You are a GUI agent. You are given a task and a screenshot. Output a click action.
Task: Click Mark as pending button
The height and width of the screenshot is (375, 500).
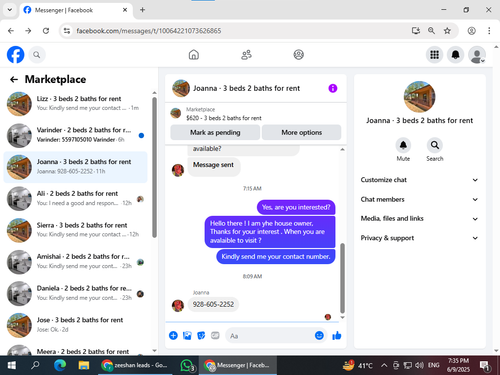pyautogui.click(x=215, y=132)
